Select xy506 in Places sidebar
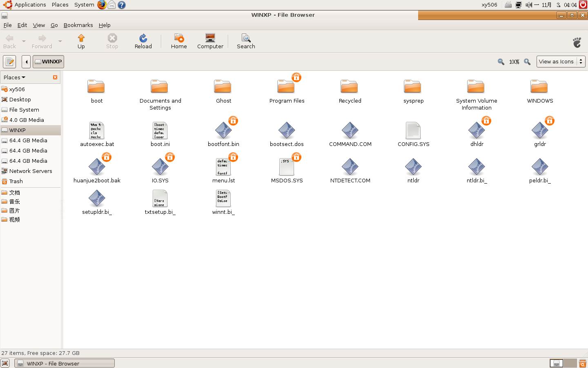 pyautogui.click(x=31, y=89)
